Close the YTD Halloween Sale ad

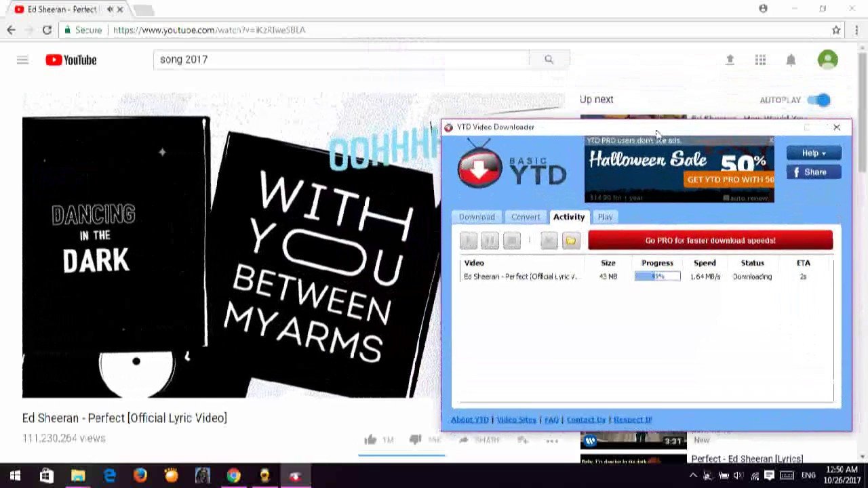tap(770, 140)
